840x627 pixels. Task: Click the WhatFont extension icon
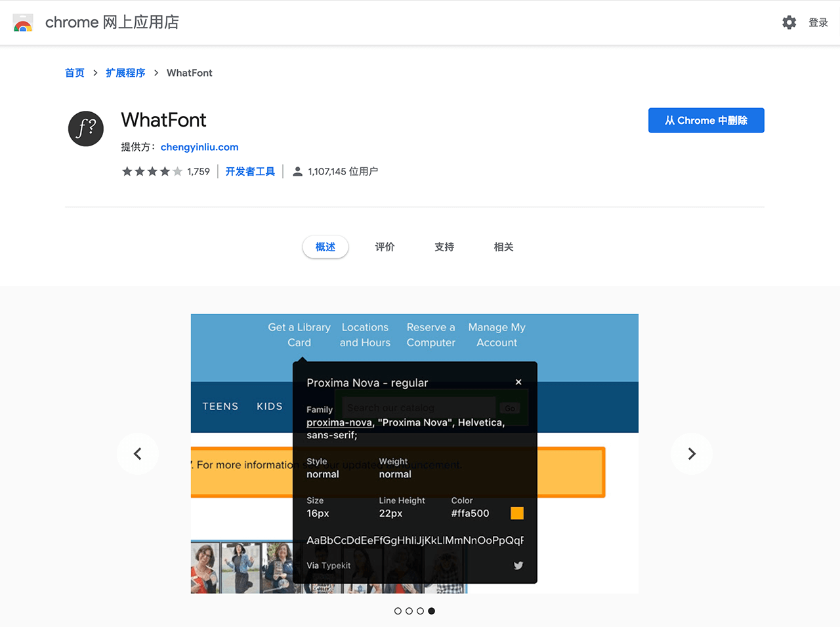(x=86, y=128)
